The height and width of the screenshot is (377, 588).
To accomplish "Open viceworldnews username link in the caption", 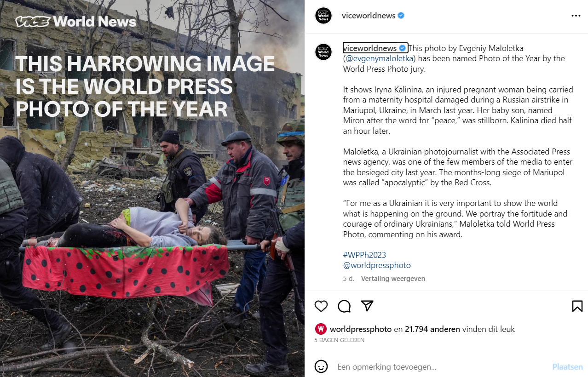I will (370, 48).
